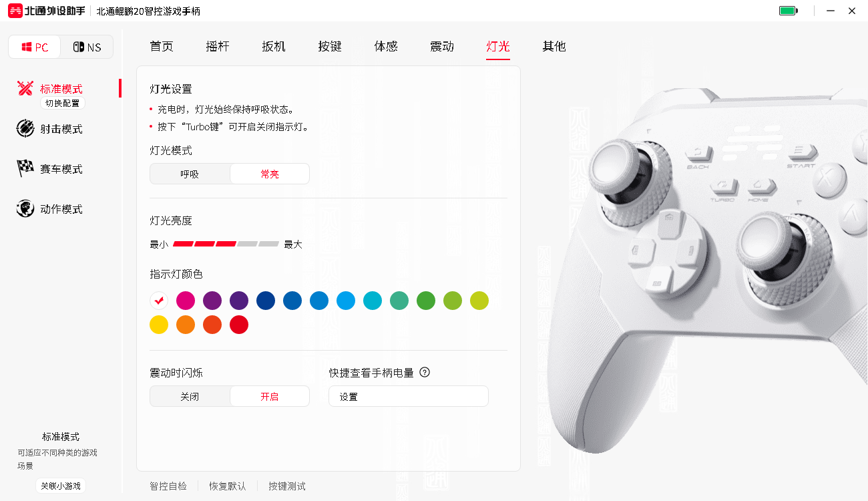The image size is (868, 501).
Task: Open the 震动 tab
Action: click(442, 46)
